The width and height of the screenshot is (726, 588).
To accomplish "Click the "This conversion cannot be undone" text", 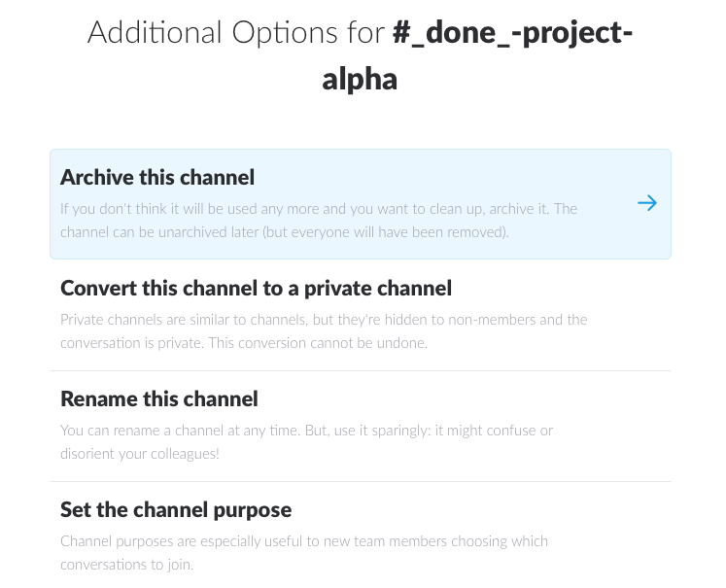I will point(318,343).
